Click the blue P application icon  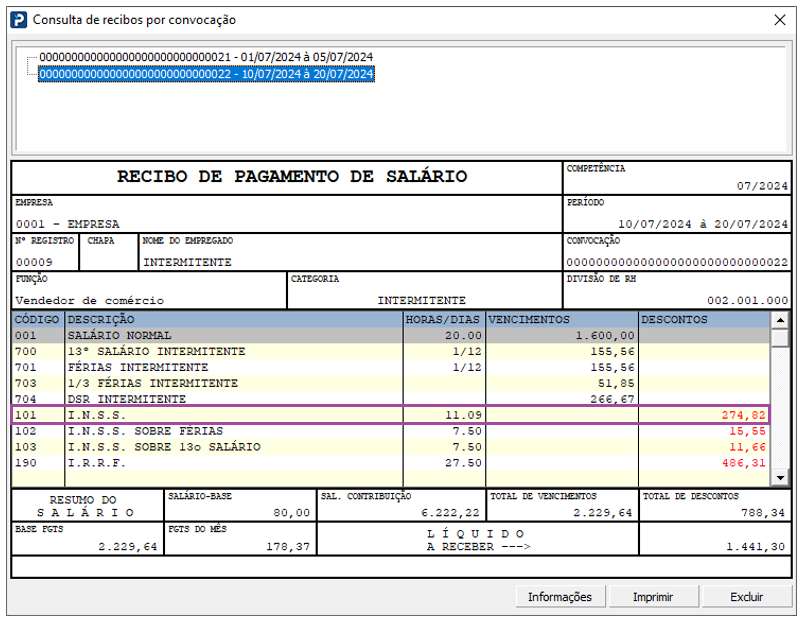[18, 20]
